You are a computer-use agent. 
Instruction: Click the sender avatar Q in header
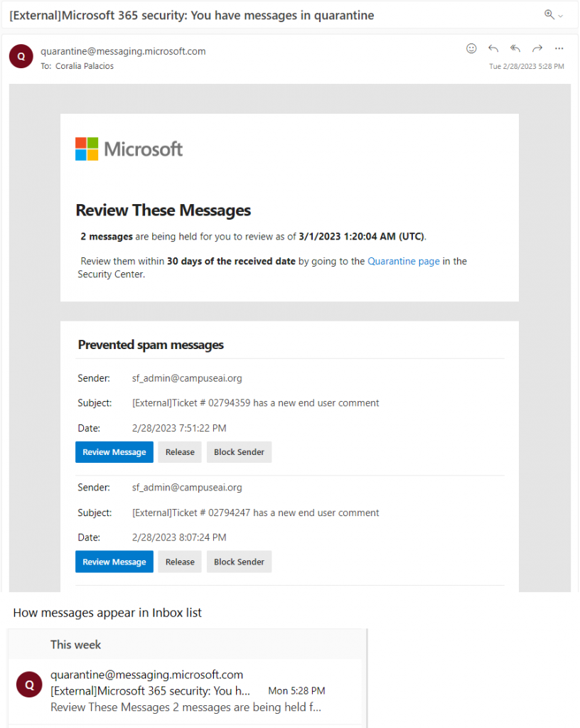tap(21, 56)
